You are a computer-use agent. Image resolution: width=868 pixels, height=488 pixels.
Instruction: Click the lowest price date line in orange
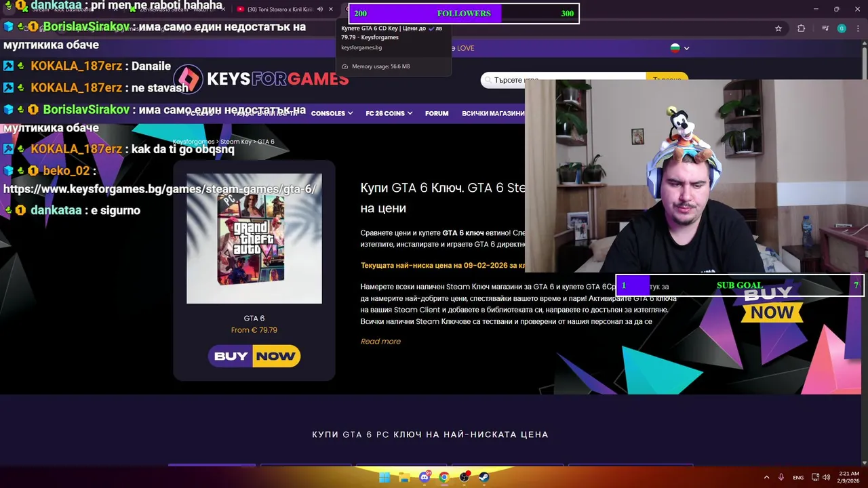(443, 266)
